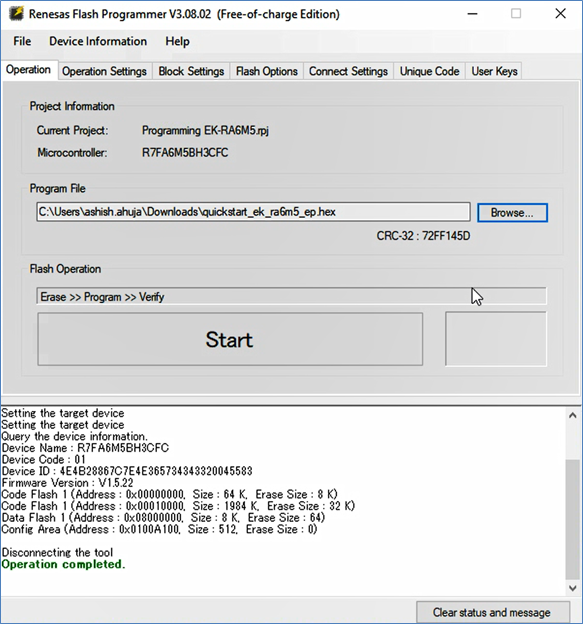This screenshot has width=583, height=624.
Task: Click the Query the device information line
Action: [74, 436]
